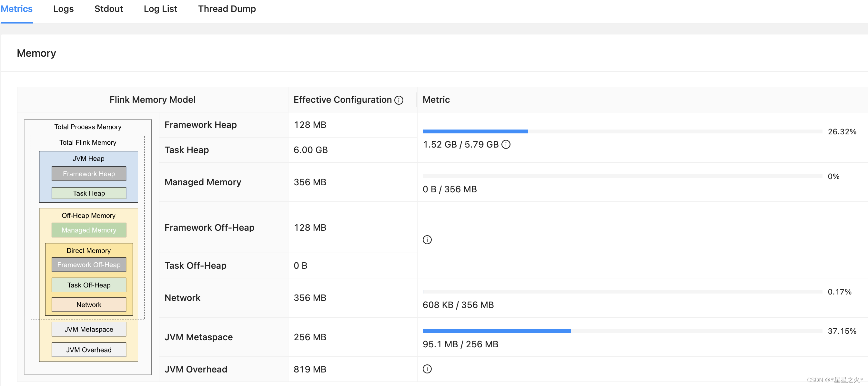
Task: Open the Stdout tab
Action: (x=108, y=9)
